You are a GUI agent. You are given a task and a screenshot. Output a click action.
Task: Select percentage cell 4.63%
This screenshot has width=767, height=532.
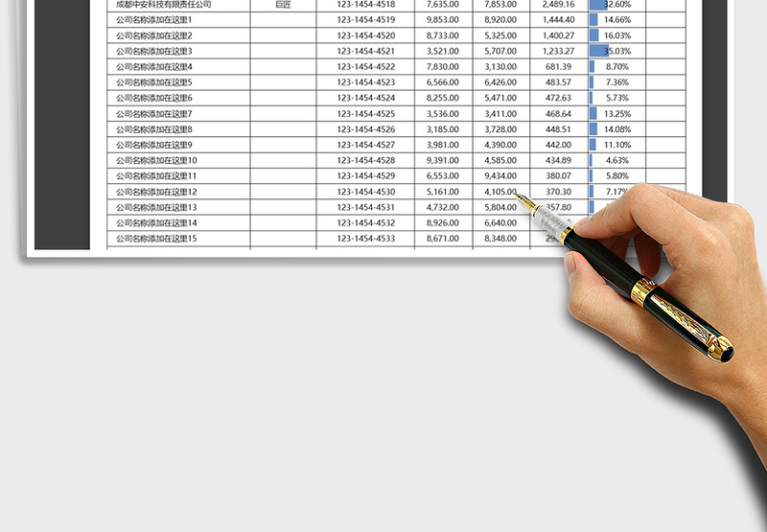point(616,160)
